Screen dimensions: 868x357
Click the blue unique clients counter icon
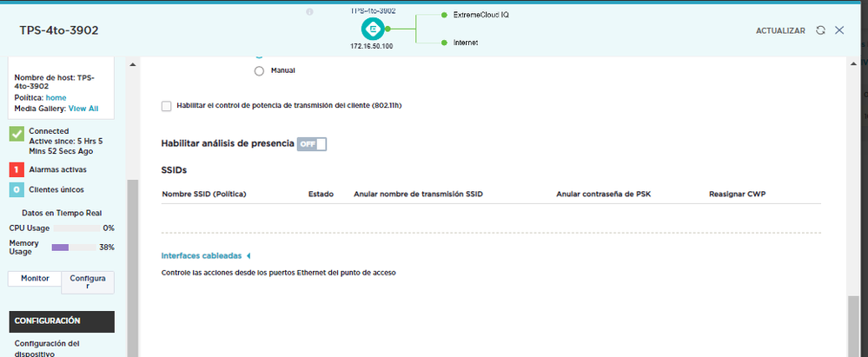(x=16, y=189)
